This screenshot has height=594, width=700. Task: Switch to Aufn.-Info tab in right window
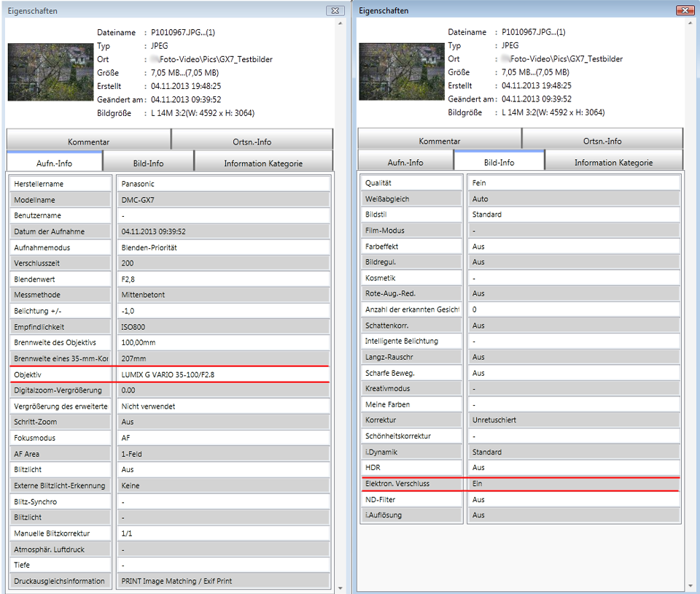[405, 160]
